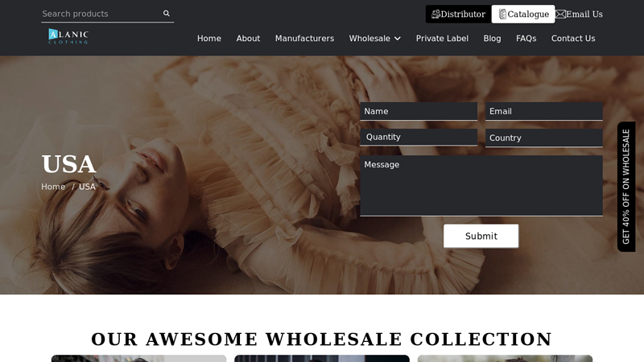View the FAQs page
The height and width of the screenshot is (362, 644).
pyautogui.click(x=526, y=38)
